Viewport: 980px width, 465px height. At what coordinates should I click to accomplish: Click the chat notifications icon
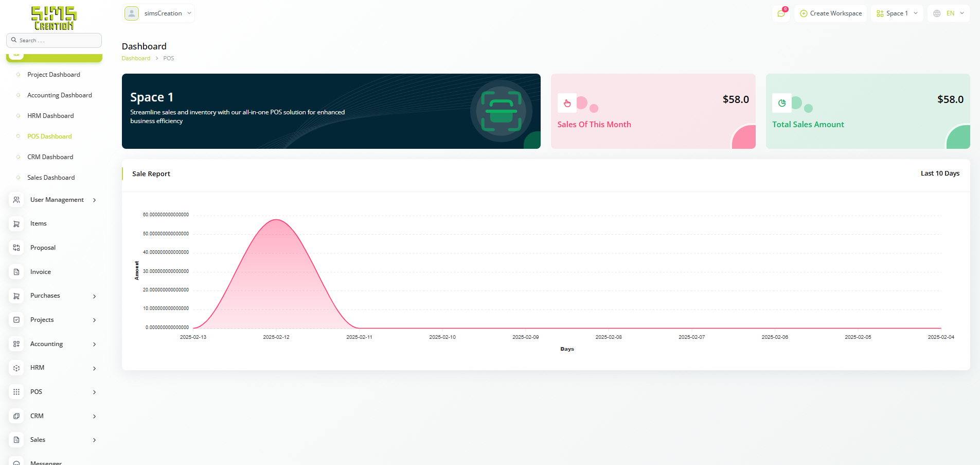pos(781,13)
